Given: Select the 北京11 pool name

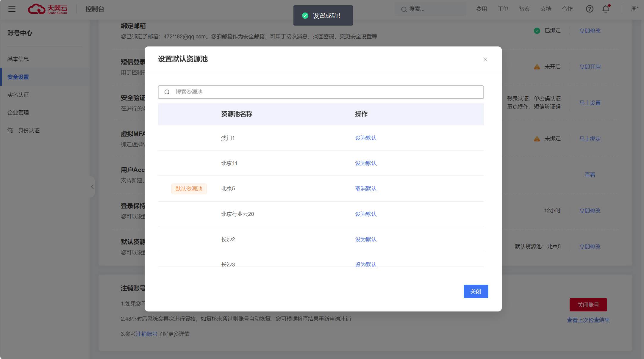Looking at the screenshot, I should point(229,163).
